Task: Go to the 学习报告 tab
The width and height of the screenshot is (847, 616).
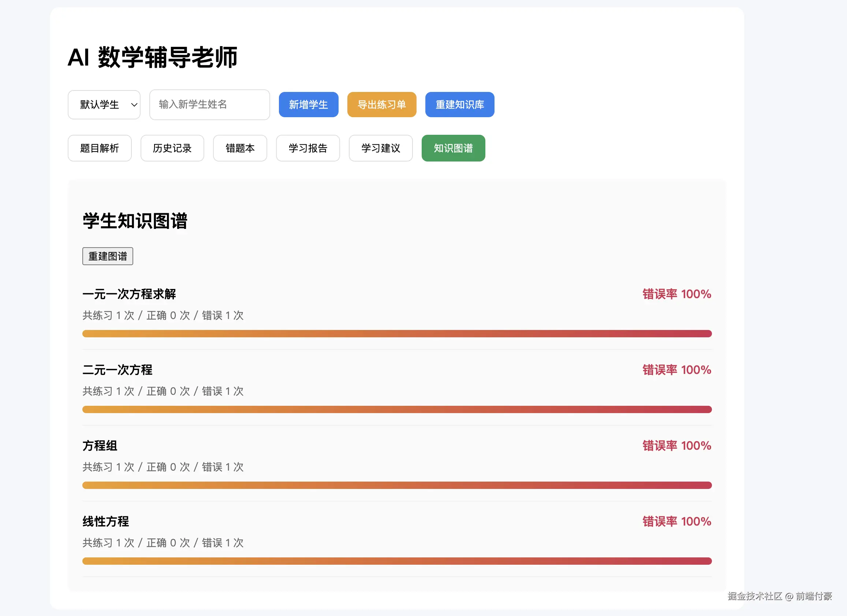Action: click(308, 148)
